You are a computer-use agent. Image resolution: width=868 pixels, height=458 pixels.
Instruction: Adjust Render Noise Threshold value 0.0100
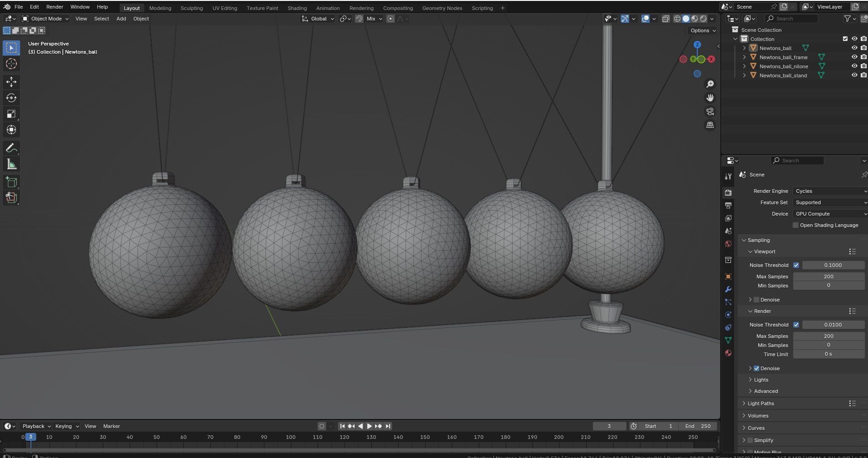833,325
